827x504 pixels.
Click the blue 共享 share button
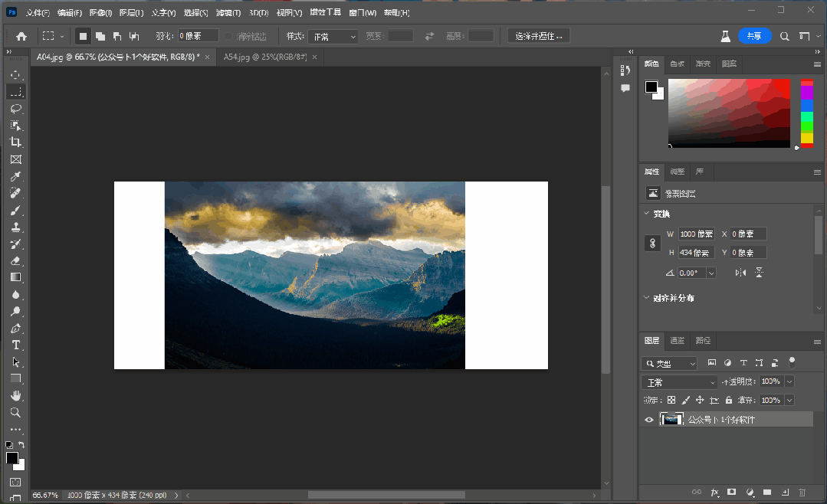pyautogui.click(x=754, y=36)
